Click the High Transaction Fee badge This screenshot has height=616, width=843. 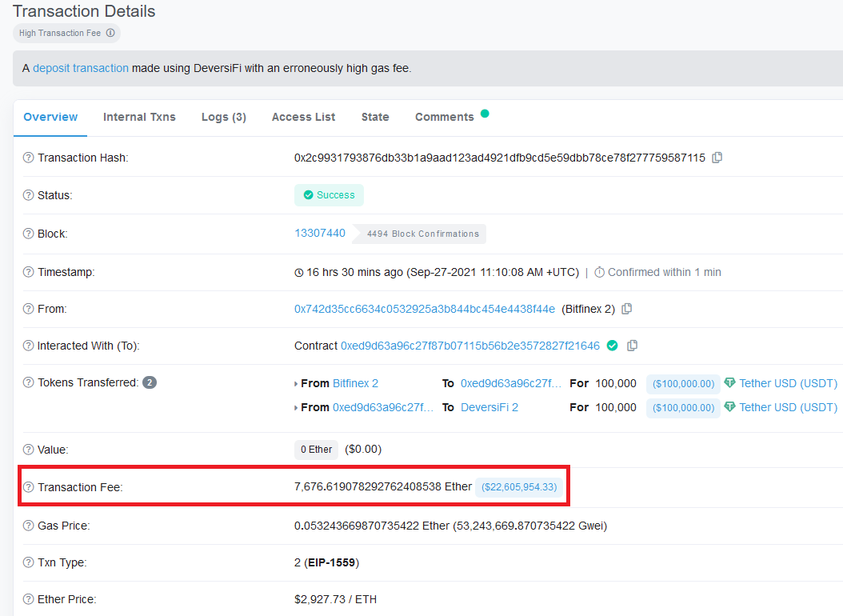click(x=66, y=33)
